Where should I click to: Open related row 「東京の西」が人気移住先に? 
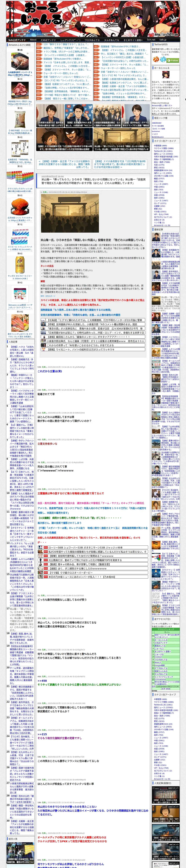[x=93, y=328]
